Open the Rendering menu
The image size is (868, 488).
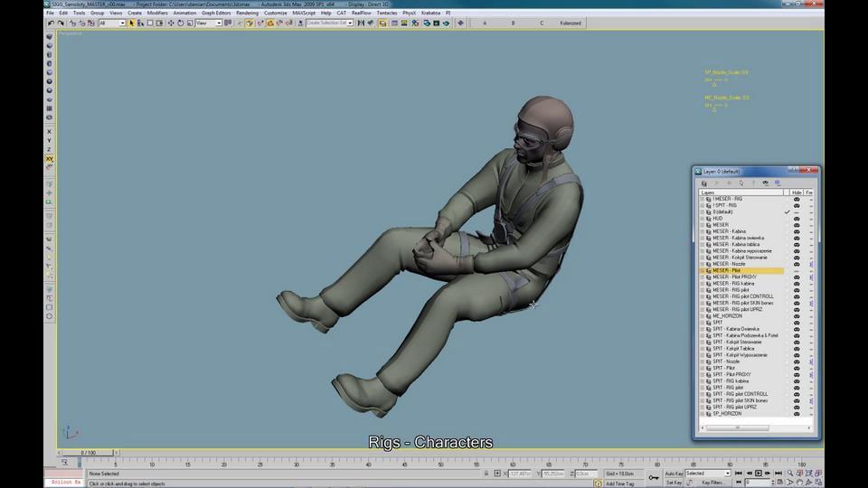click(247, 13)
